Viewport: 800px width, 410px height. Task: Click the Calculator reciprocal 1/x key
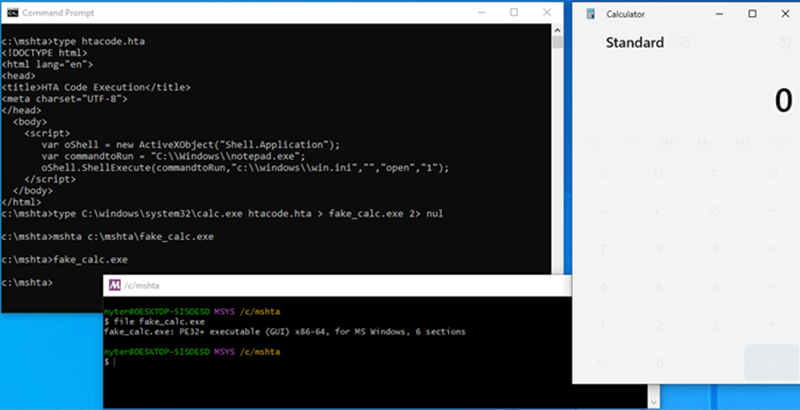coord(603,211)
